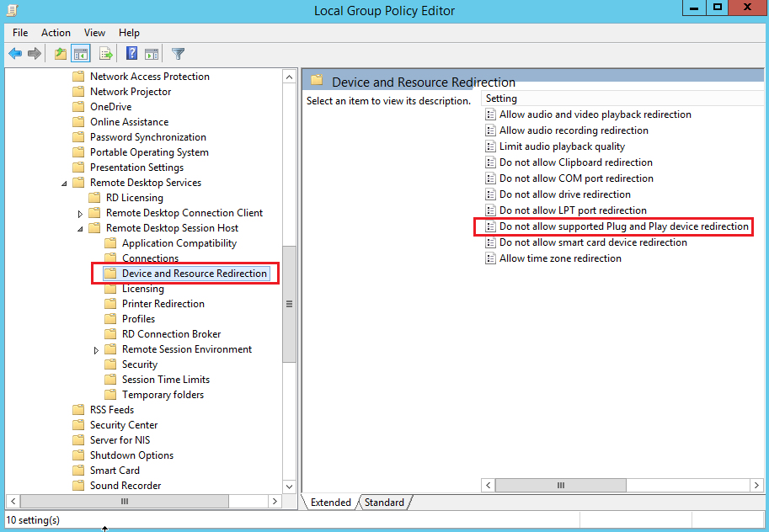Click folder icon next to Security Center
Screen dimensions: 769x532
(78, 425)
